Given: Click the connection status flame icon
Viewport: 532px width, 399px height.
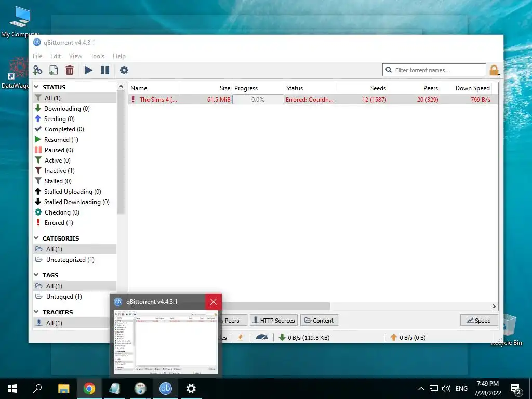Looking at the screenshot, I should pos(241,337).
